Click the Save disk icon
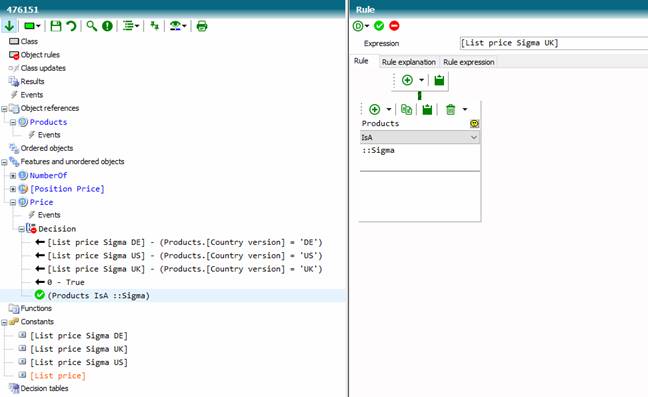The height and width of the screenshot is (397, 648). [55, 26]
